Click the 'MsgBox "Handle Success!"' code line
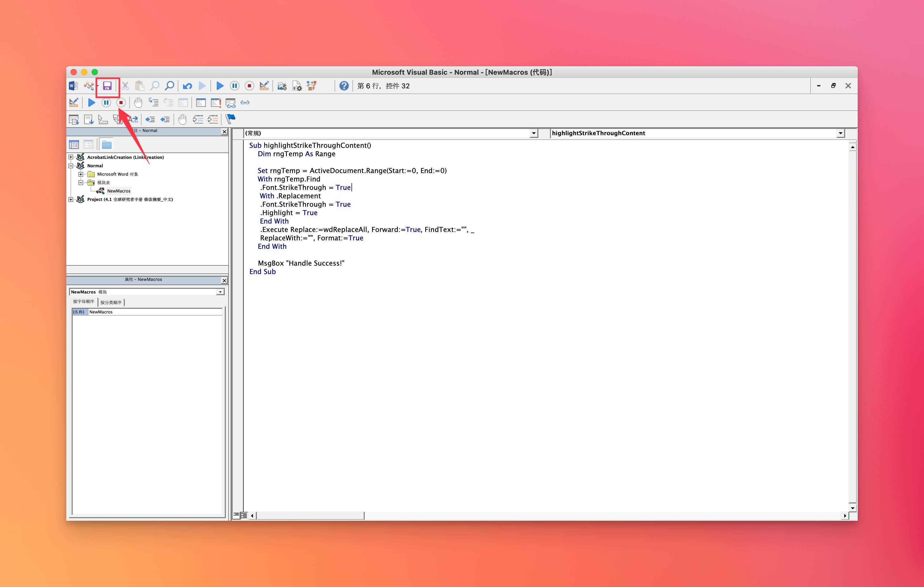 coord(301,263)
